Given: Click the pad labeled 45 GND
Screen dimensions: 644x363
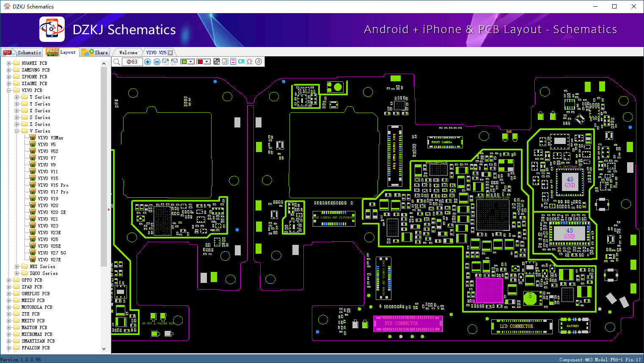Looking at the screenshot, I should (x=570, y=182).
